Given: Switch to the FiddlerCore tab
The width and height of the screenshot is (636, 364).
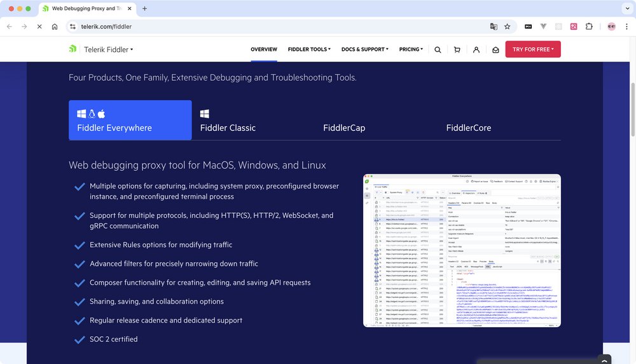Looking at the screenshot, I should pos(468,128).
